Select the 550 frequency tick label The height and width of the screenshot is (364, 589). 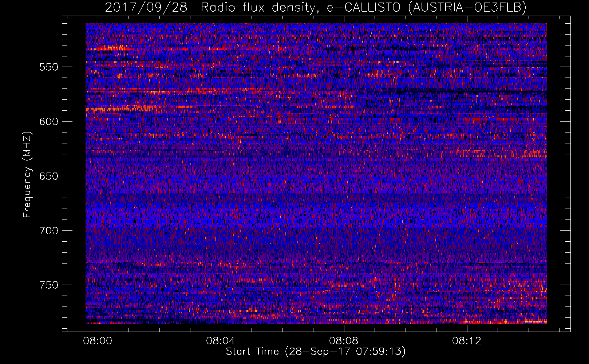pyautogui.click(x=49, y=67)
